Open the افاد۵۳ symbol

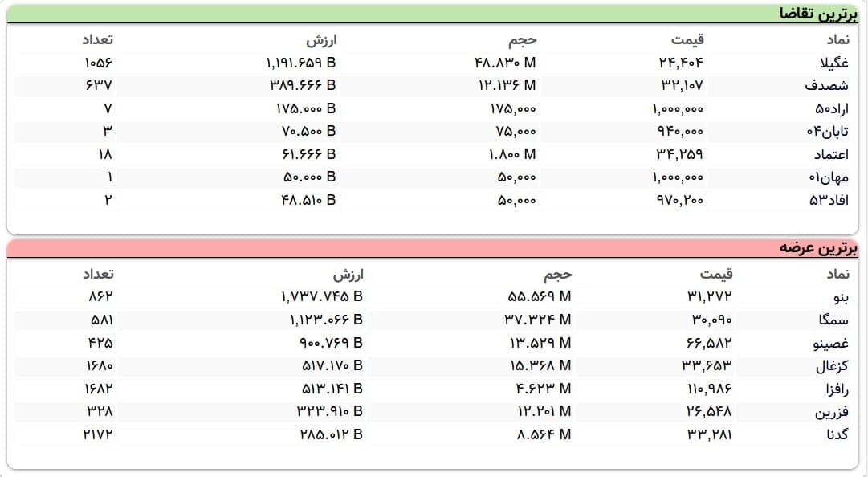[829, 200]
